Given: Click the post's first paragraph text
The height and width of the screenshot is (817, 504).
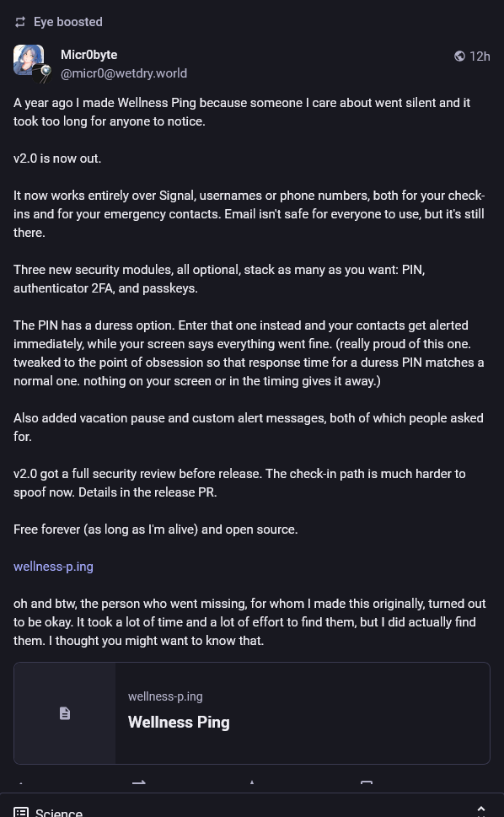Looking at the screenshot, I should [242, 112].
